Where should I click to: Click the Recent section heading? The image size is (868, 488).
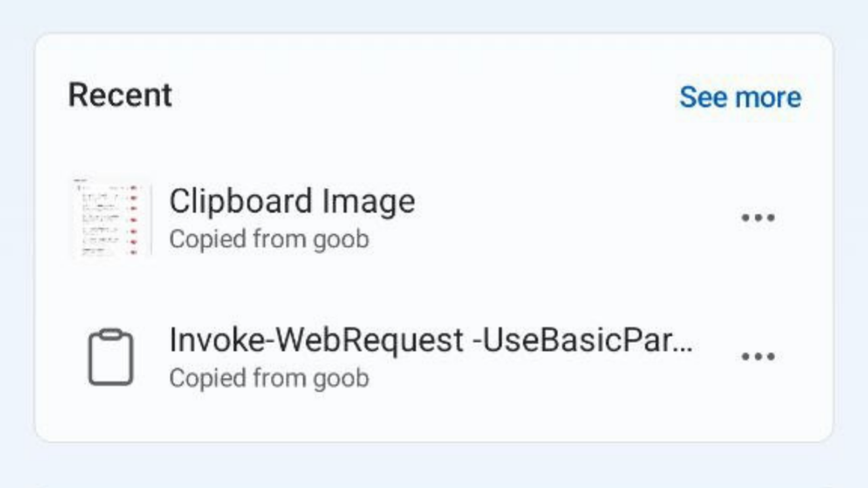click(x=120, y=95)
